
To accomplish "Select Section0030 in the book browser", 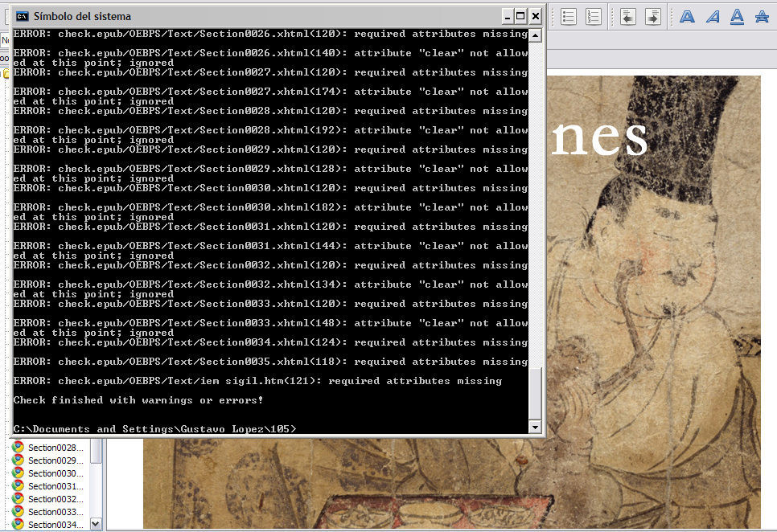I will [55, 473].
